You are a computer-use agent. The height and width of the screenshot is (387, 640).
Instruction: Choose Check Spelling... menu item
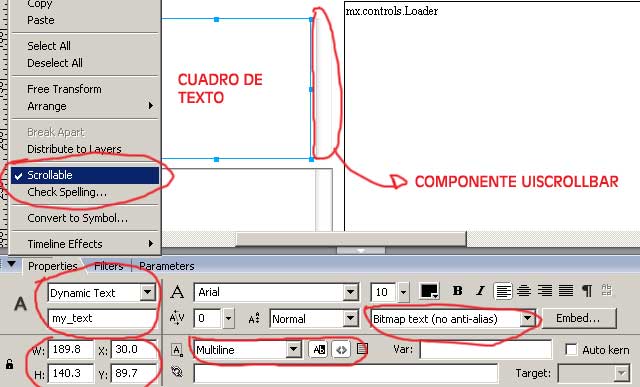pyautogui.click(x=84, y=192)
